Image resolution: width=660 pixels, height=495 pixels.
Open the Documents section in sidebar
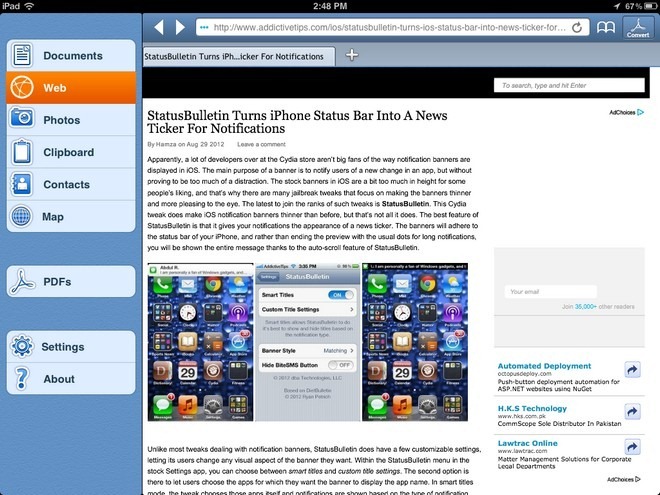point(71,56)
